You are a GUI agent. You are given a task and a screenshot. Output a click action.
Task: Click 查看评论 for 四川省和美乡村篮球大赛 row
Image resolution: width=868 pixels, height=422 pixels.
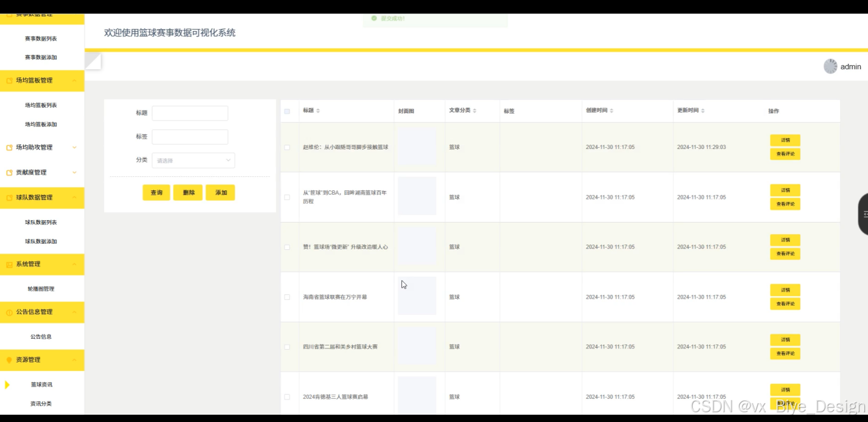point(785,353)
